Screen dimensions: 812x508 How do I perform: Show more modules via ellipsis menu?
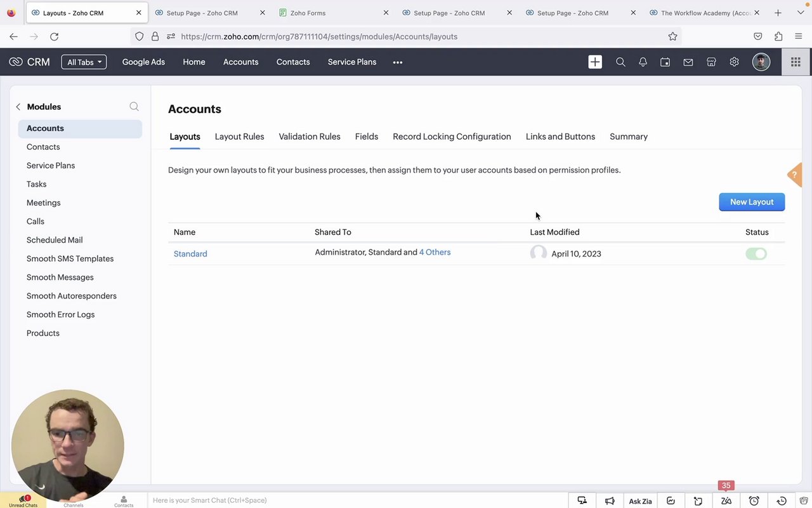(x=398, y=62)
